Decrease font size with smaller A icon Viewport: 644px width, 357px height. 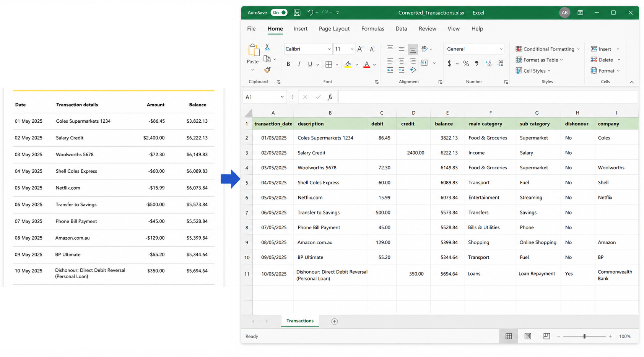point(372,49)
